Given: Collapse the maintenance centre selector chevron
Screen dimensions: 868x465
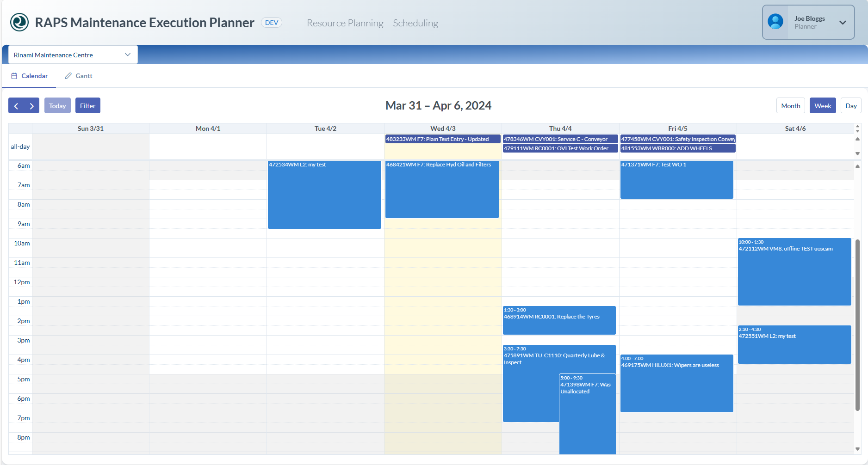Looking at the screenshot, I should (128, 54).
